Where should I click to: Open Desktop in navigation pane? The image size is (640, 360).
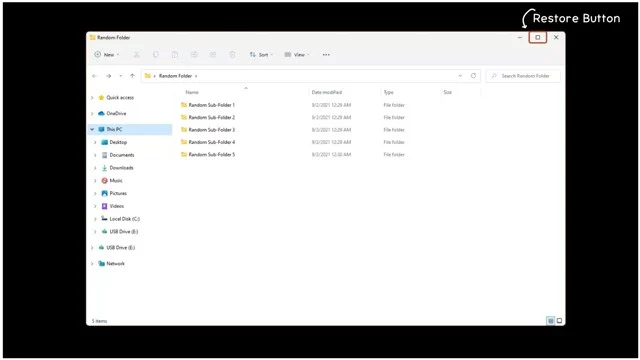pos(118,142)
